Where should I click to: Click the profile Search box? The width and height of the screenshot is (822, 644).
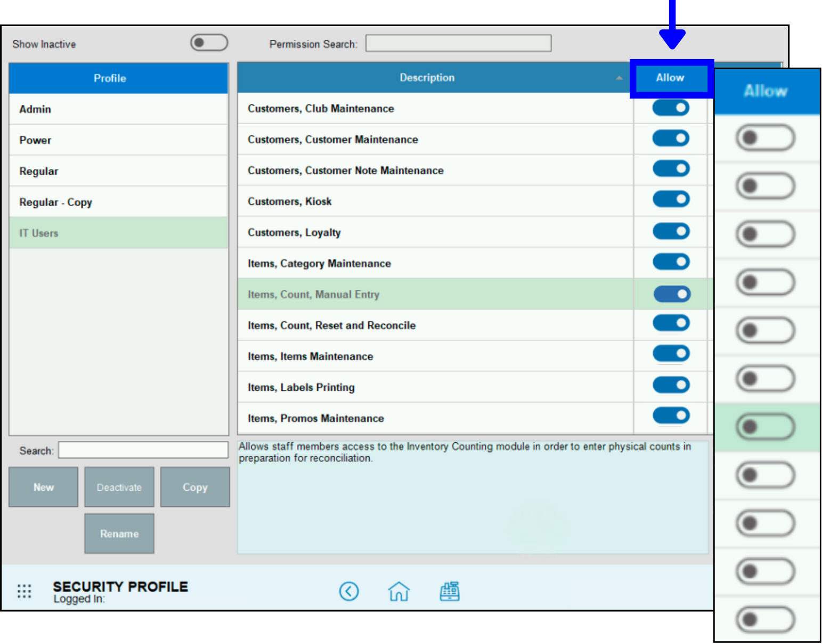[142, 450]
